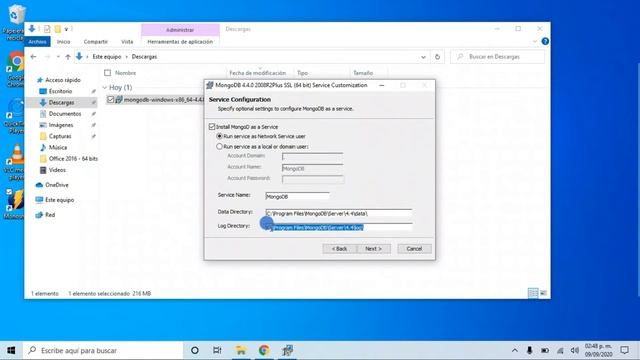This screenshot has height=360, width=640.
Task: Click the quick access down-arrow icon in title bar
Action: coord(66,29)
